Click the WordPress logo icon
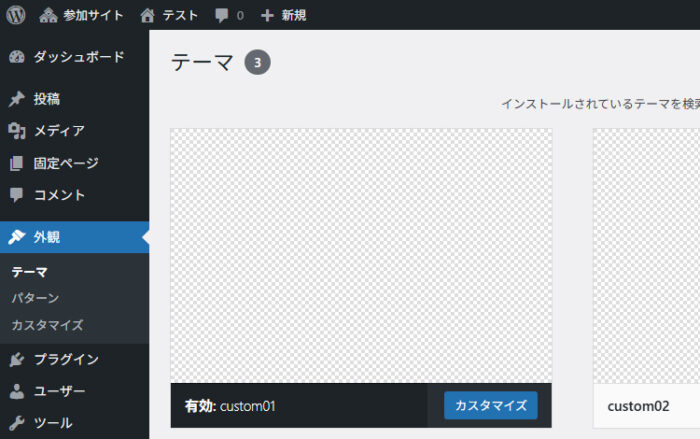Viewport: 700px width, 439px height. pyautogui.click(x=16, y=15)
